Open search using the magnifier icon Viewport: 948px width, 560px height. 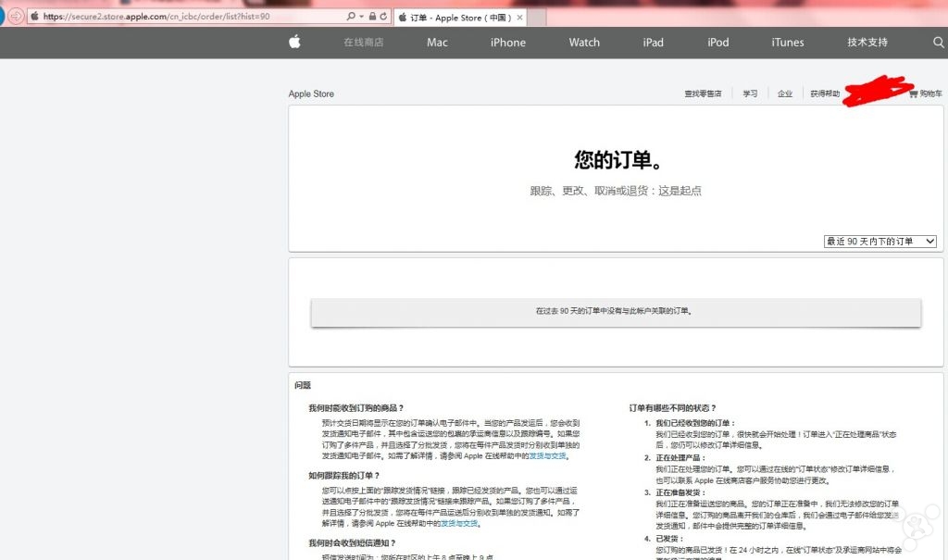938,42
